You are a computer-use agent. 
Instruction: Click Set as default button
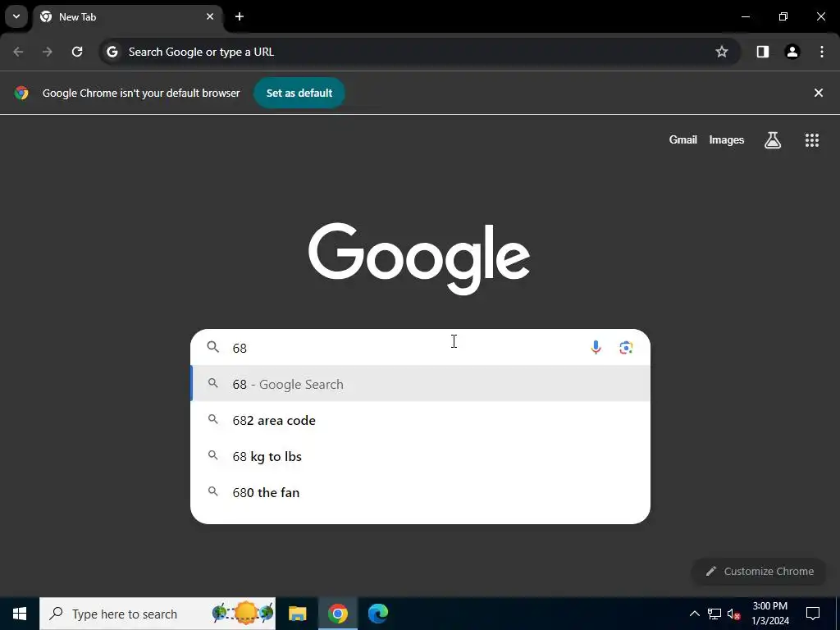(x=299, y=94)
